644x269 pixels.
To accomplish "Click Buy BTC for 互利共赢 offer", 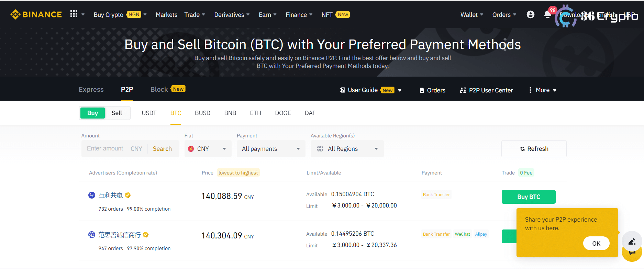I will pos(529,197).
